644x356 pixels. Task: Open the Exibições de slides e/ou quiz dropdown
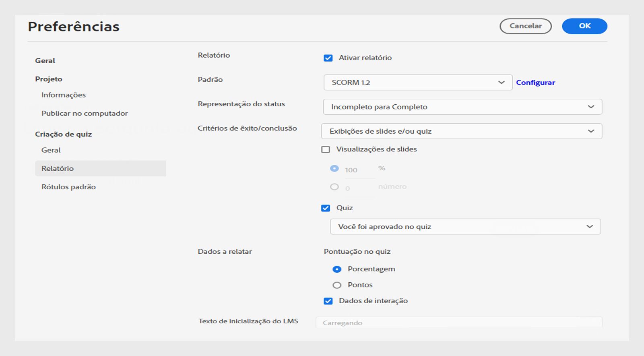(x=461, y=131)
